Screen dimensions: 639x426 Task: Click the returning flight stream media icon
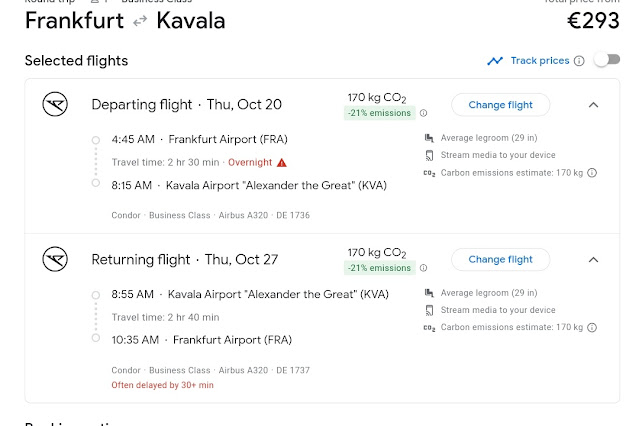coord(429,311)
